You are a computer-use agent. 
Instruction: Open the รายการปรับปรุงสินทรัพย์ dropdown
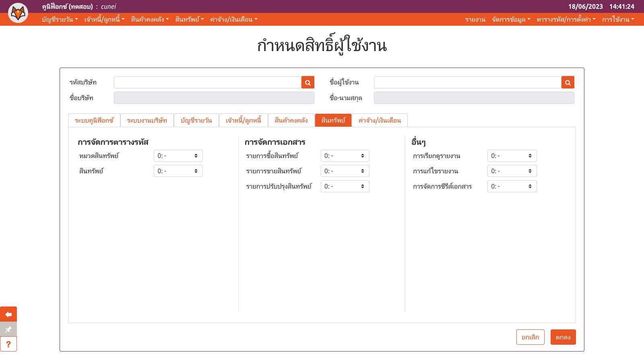[x=345, y=186]
